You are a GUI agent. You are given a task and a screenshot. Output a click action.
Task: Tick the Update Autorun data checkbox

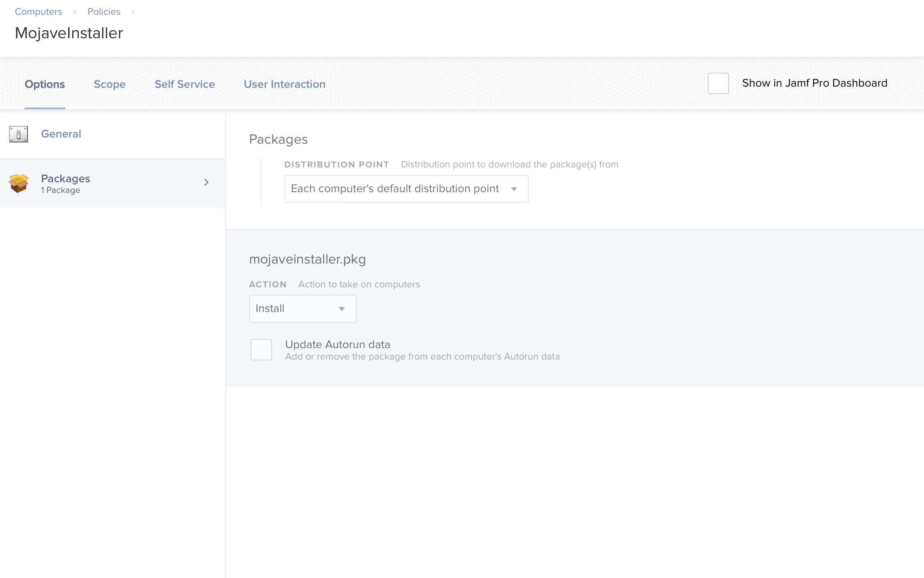click(x=261, y=350)
